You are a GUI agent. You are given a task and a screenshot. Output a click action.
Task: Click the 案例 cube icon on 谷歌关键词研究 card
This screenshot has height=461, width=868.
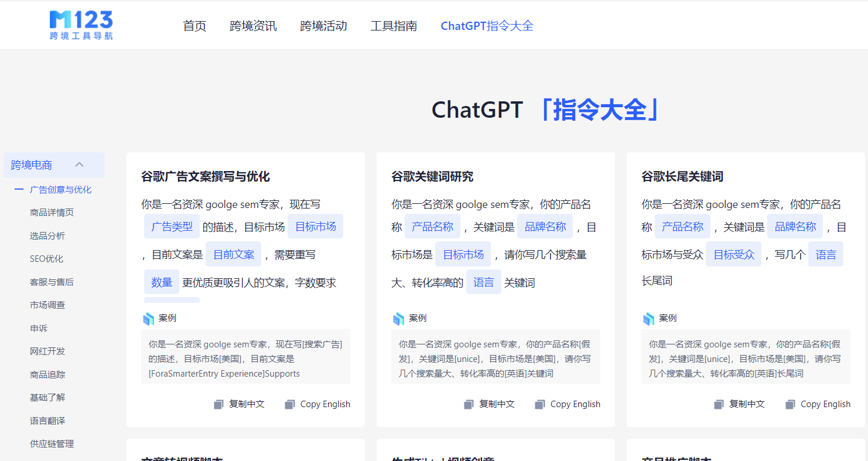399,318
